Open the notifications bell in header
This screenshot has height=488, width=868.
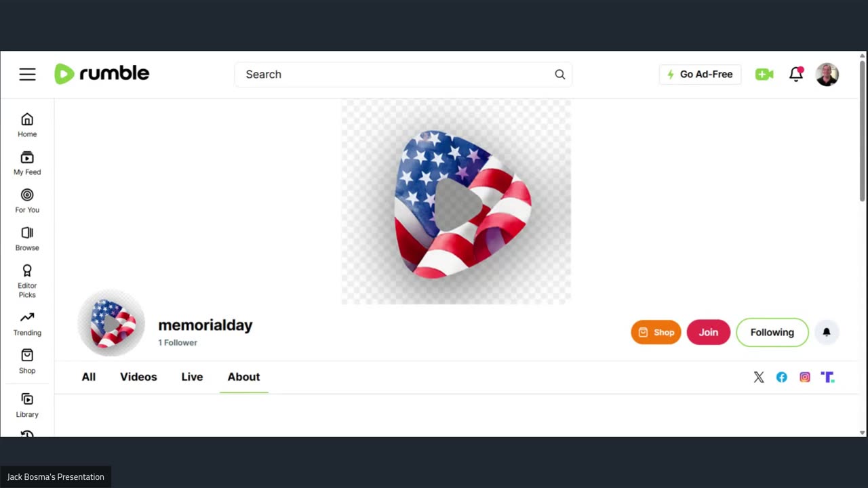tap(796, 75)
